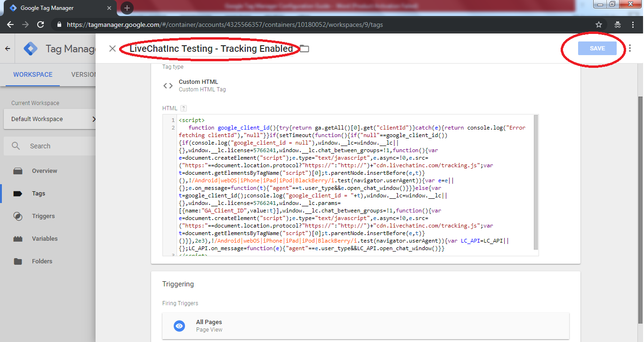Click the Variables block icon
This screenshot has height=342, width=644.
coord(18,239)
